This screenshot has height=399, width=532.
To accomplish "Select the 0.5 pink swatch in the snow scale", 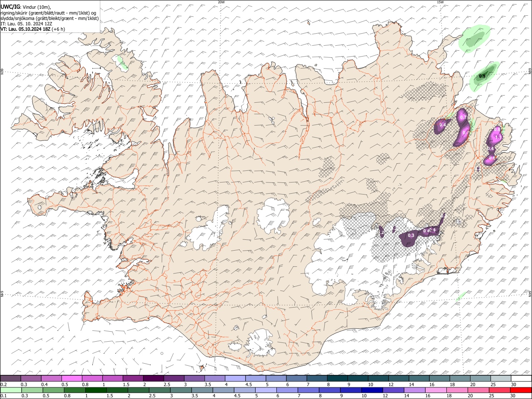I will point(72,378).
